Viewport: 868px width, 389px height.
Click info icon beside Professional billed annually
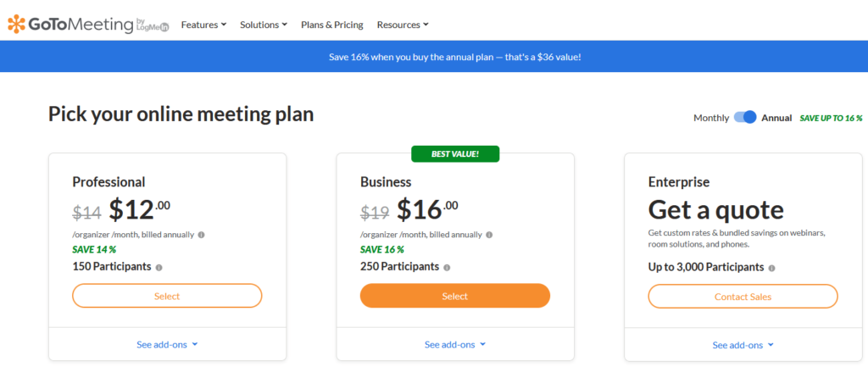(202, 235)
